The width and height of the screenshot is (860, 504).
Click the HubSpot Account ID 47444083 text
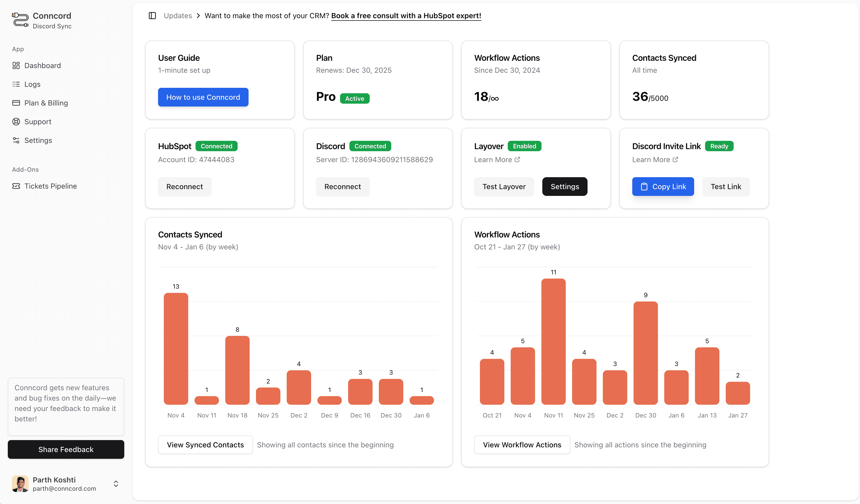coord(196,160)
